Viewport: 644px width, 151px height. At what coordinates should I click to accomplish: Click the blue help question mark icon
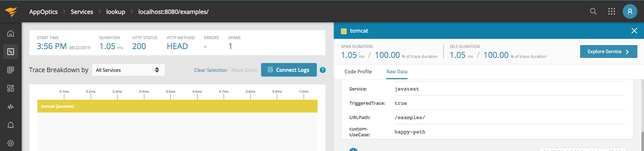tap(323, 70)
